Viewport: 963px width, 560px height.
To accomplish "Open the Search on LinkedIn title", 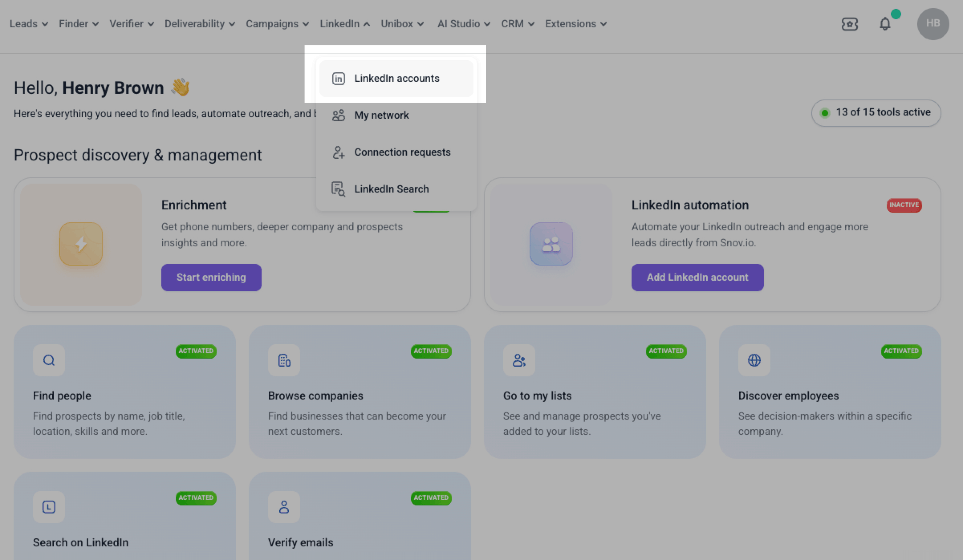I will (x=81, y=542).
